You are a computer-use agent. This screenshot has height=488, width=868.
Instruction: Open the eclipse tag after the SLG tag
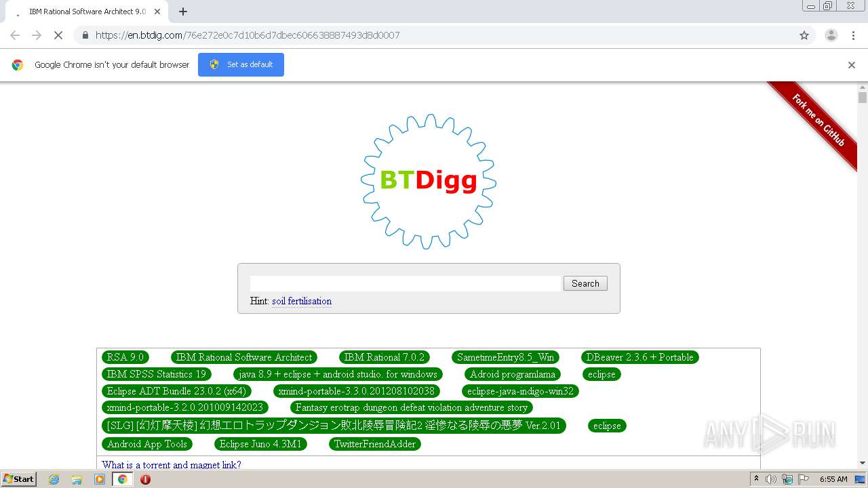click(x=607, y=426)
